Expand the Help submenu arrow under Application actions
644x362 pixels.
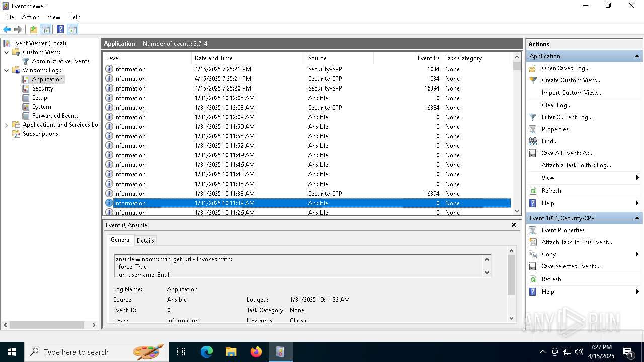(637, 203)
